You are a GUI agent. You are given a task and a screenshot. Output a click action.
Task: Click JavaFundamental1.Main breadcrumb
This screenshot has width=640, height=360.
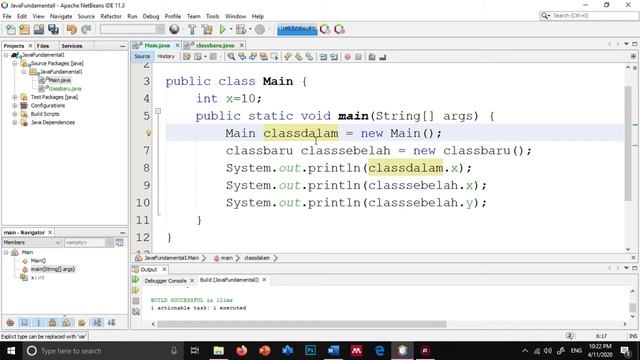click(171, 258)
